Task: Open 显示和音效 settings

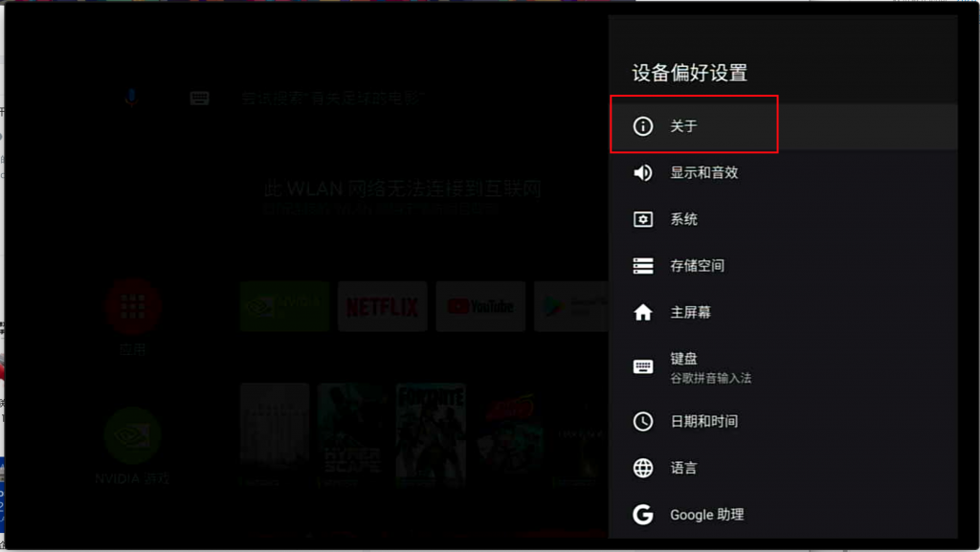Action: [783, 173]
